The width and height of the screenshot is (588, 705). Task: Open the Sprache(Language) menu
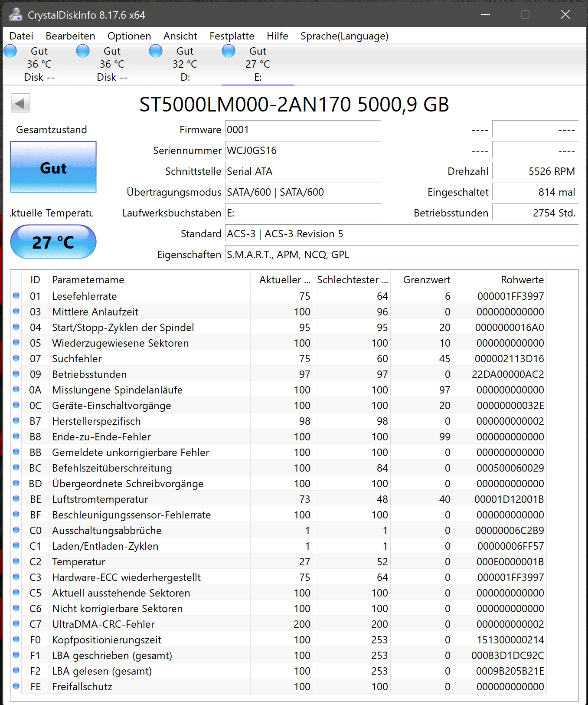coord(344,36)
